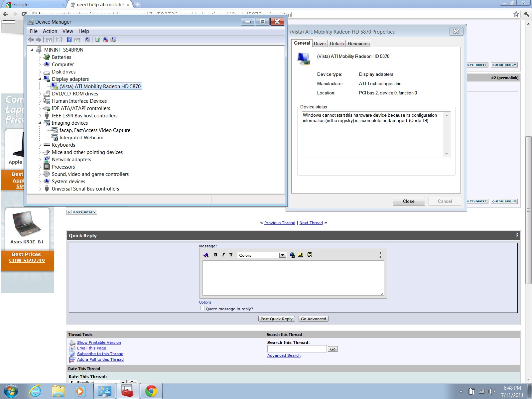The width and height of the screenshot is (532, 399).
Task: Open Internet Explorer from the taskbar
Action: [x=35, y=391]
